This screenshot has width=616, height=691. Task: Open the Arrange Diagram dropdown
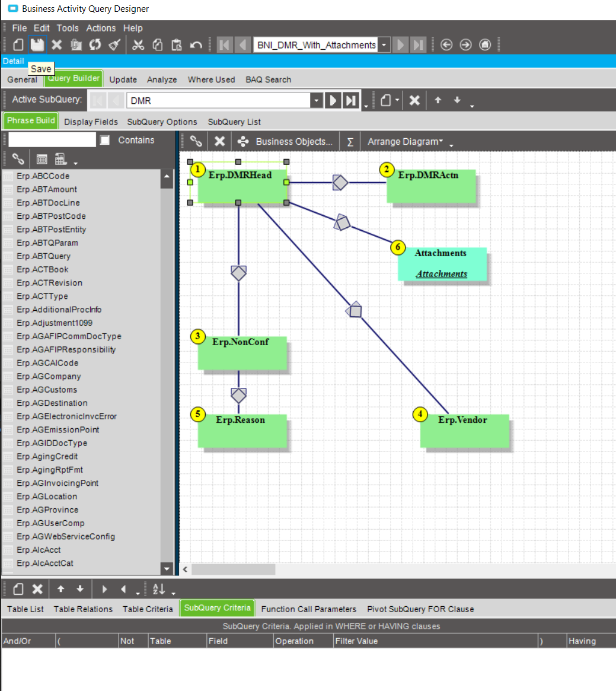click(x=405, y=142)
